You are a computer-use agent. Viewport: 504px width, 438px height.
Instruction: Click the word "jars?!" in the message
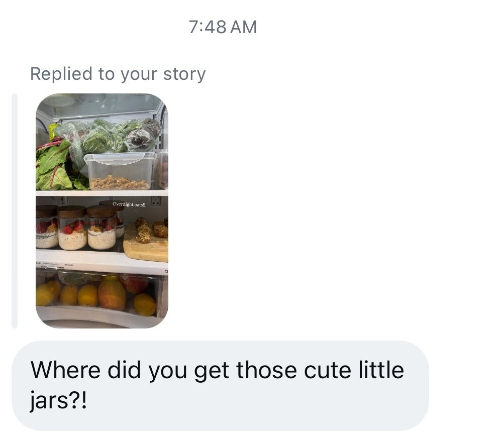[x=58, y=403]
